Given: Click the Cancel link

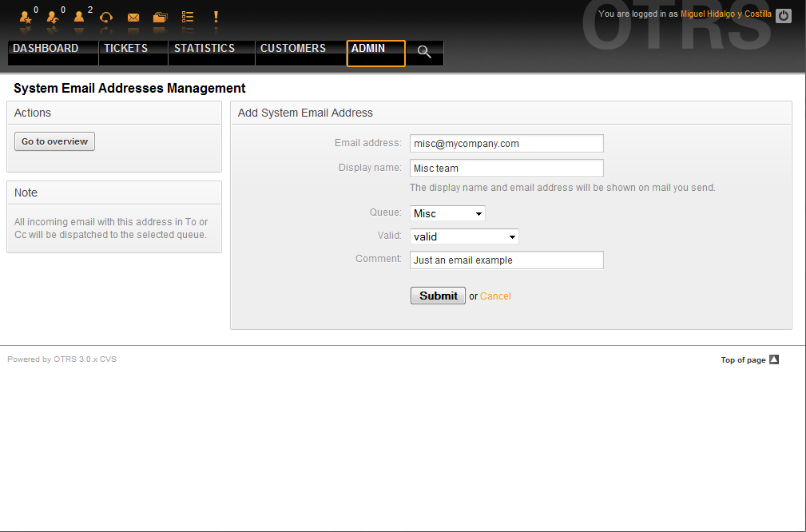Looking at the screenshot, I should click(x=495, y=296).
